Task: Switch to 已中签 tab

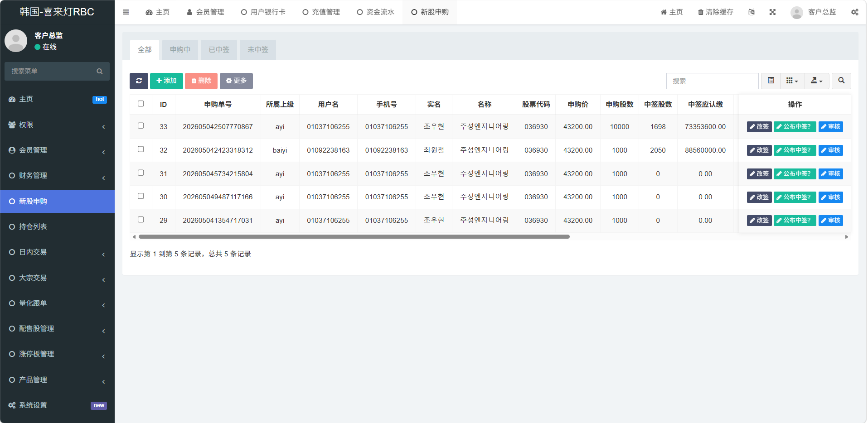Action: click(x=219, y=50)
